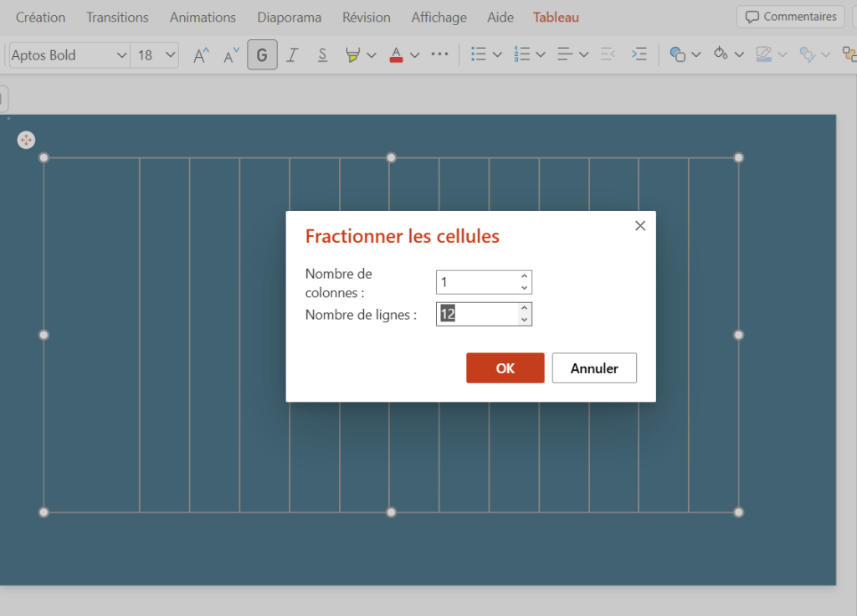Viewport: 857px width, 616px height.
Task: Open the Aide tab
Action: click(500, 18)
